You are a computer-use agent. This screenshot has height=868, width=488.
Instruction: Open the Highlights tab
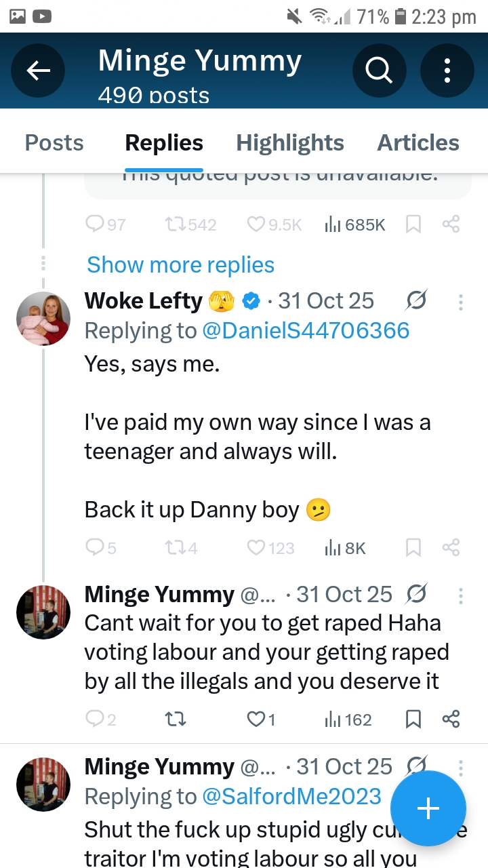tap(290, 143)
